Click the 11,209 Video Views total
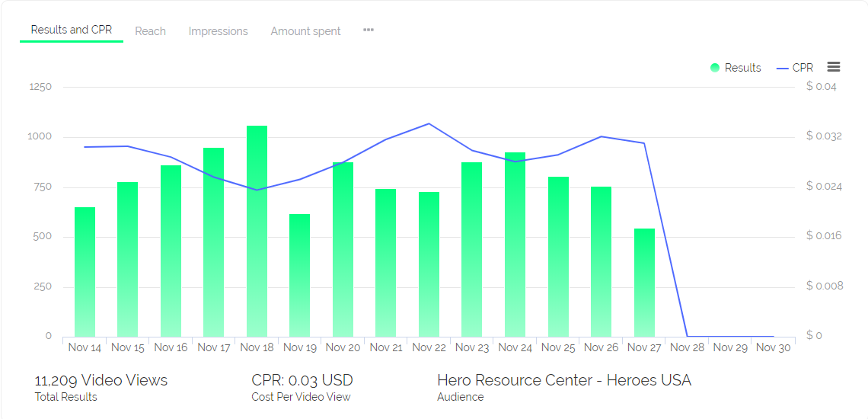The image size is (868, 419). click(x=101, y=380)
